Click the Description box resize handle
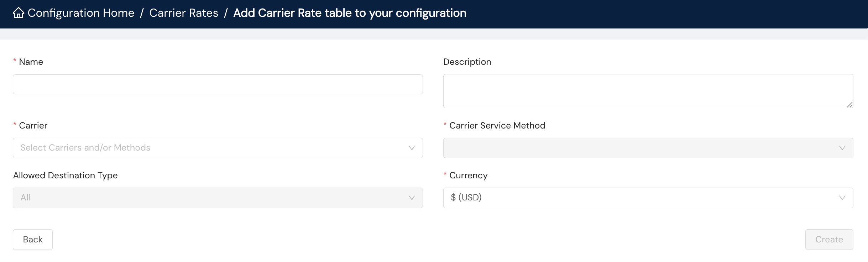 pyautogui.click(x=849, y=105)
